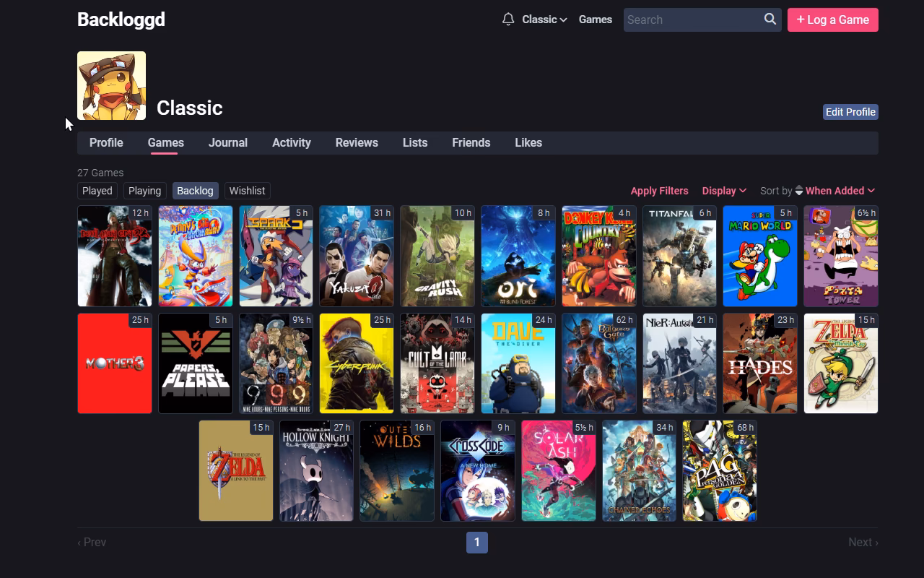Open the Hades game cover
This screenshot has width=924, height=578.
[760, 363]
